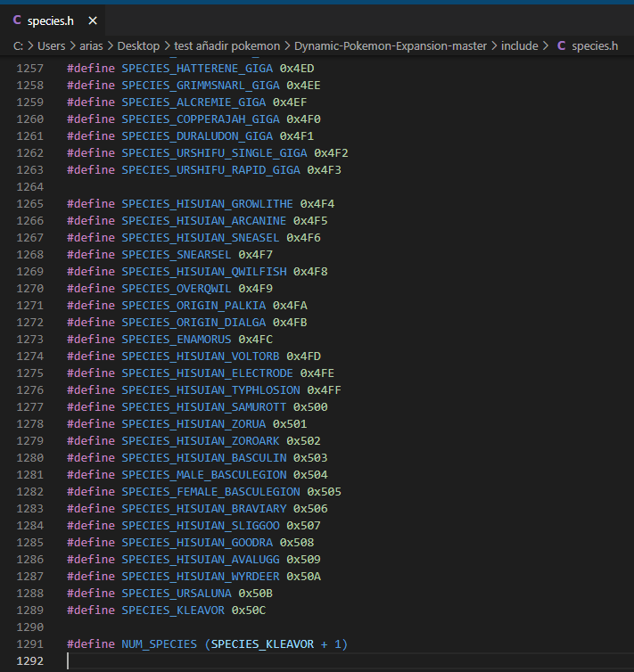Click on SPECIES_ENAMORUS identifier
The width and height of the screenshot is (634, 672).
click(x=176, y=340)
